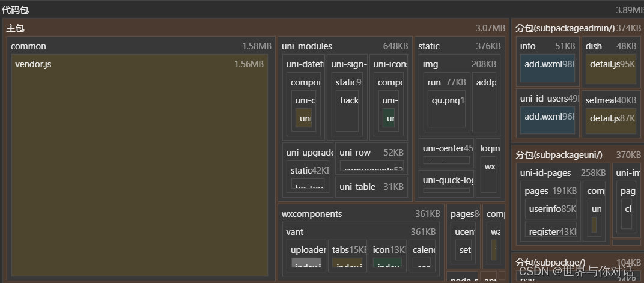Select the uni-table 31KB block
The image size is (644, 283).
pos(371,187)
